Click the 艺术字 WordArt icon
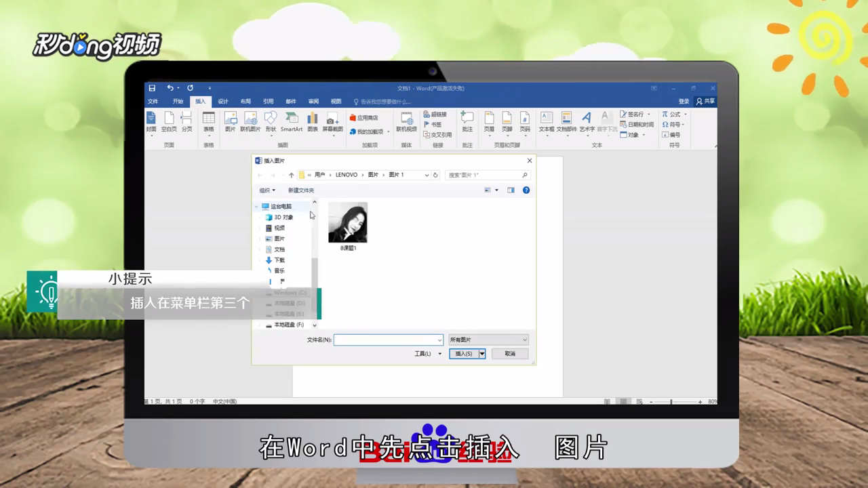This screenshot has height=488, width=868. click(x=587, y=123)
